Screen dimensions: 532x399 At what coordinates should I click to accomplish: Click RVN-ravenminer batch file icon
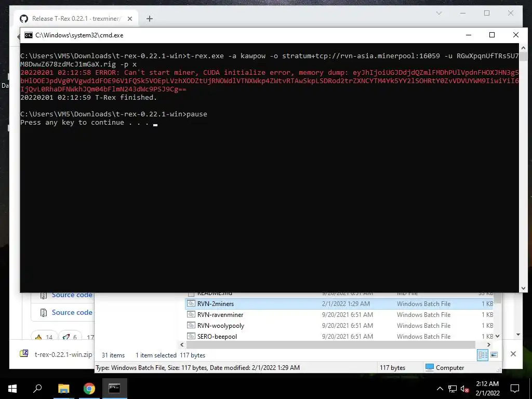pos(191,314)
